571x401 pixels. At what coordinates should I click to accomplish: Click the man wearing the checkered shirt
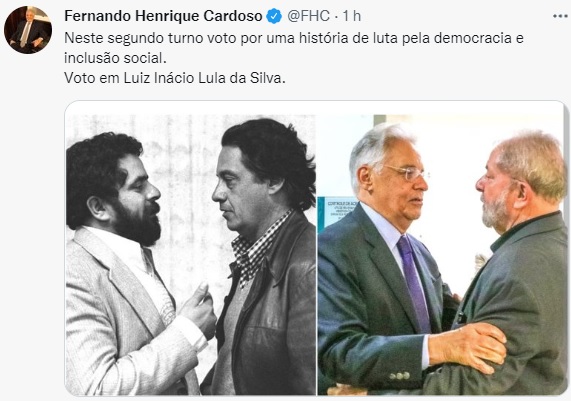(264, 255)
